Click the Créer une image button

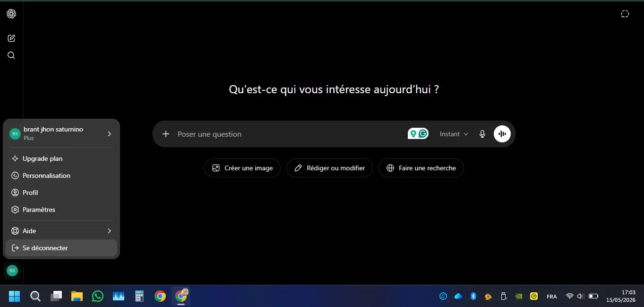(x=242, y=168)
